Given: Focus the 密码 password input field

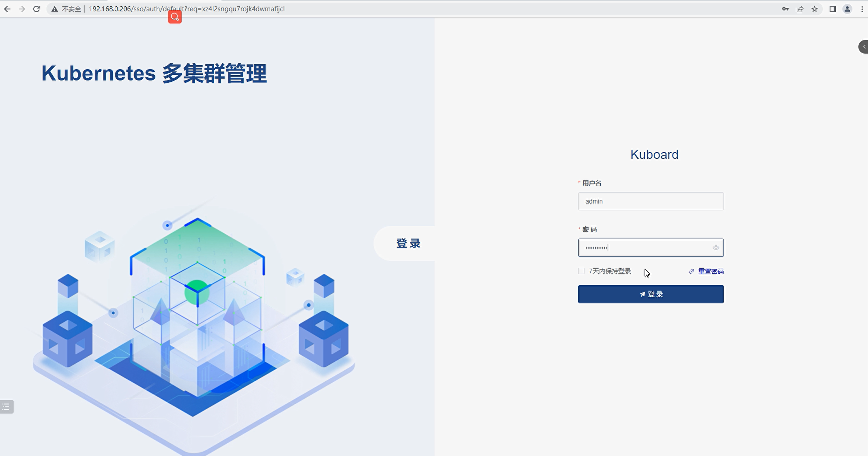Looking at the screenshot, I should [x=644, y=248].
